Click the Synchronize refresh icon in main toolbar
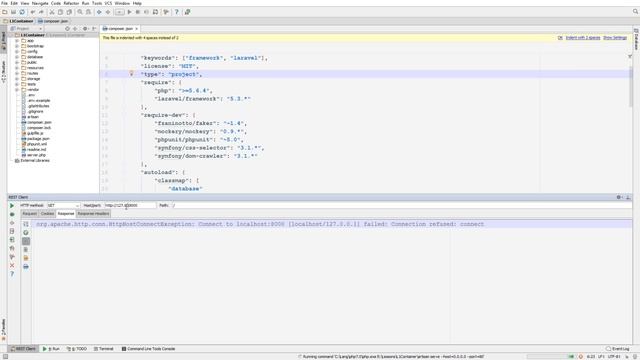The width and height of the screenshot is (640, 360). (22, 12)
